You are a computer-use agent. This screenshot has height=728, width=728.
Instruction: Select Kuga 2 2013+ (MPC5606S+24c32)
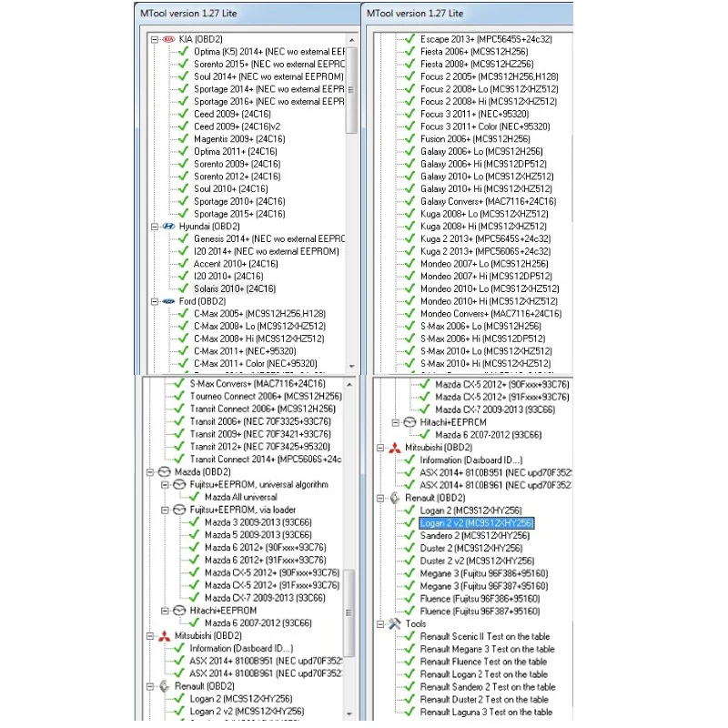486,251
